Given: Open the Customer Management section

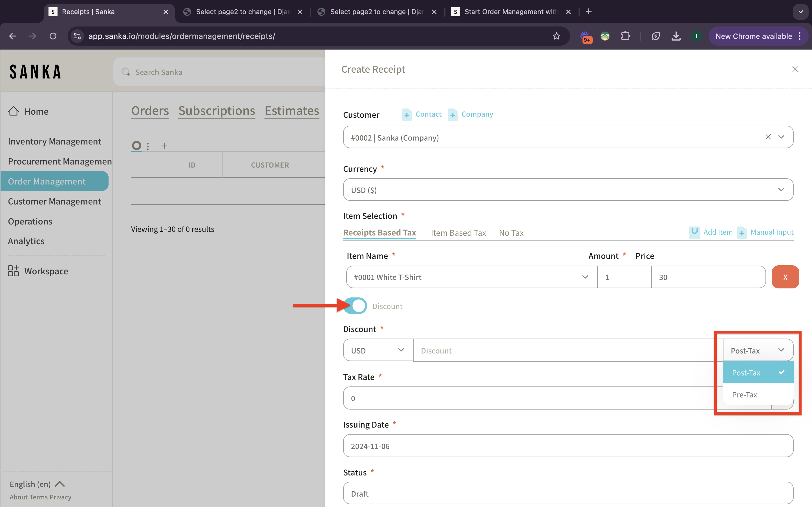Looking at the screenshot, I should click(54, 201).
